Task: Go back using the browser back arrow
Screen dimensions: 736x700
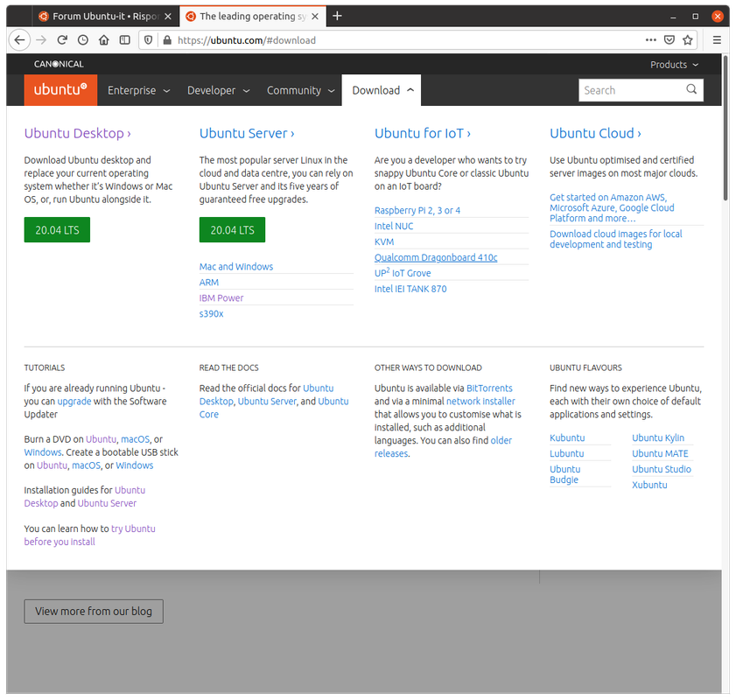Action: [x=19, y=40]
